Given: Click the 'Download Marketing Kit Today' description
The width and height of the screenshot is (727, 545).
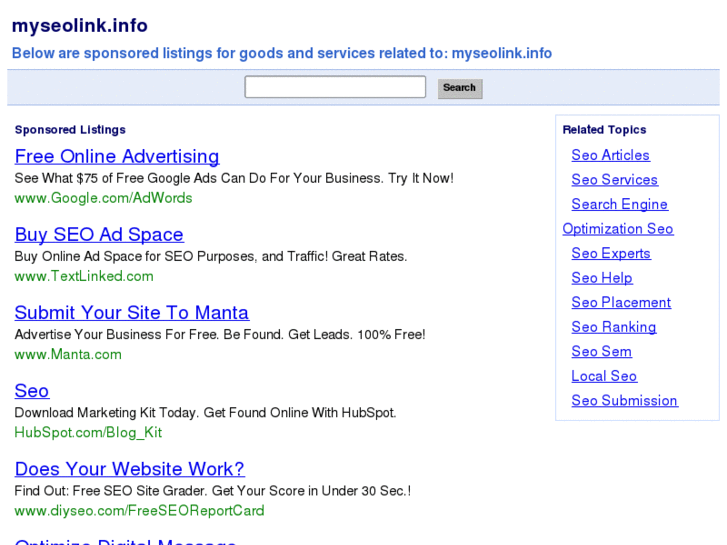Looking at the screenshot, I should 205,413.
